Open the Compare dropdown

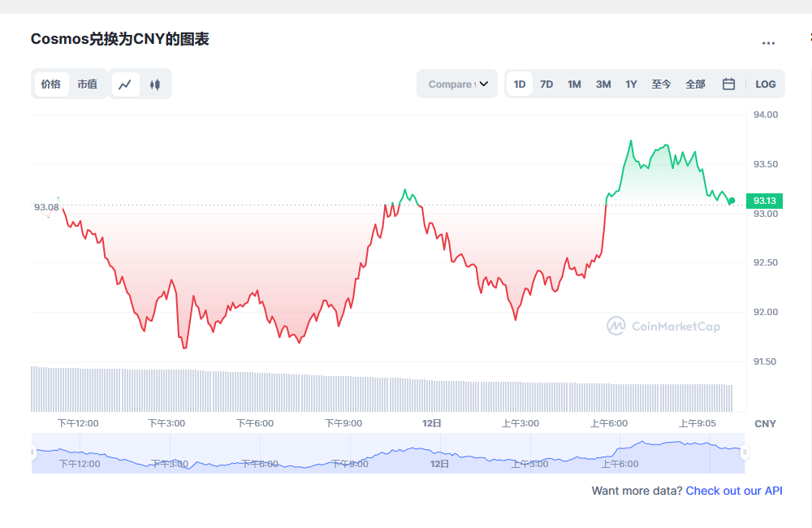tap(457, 84)
